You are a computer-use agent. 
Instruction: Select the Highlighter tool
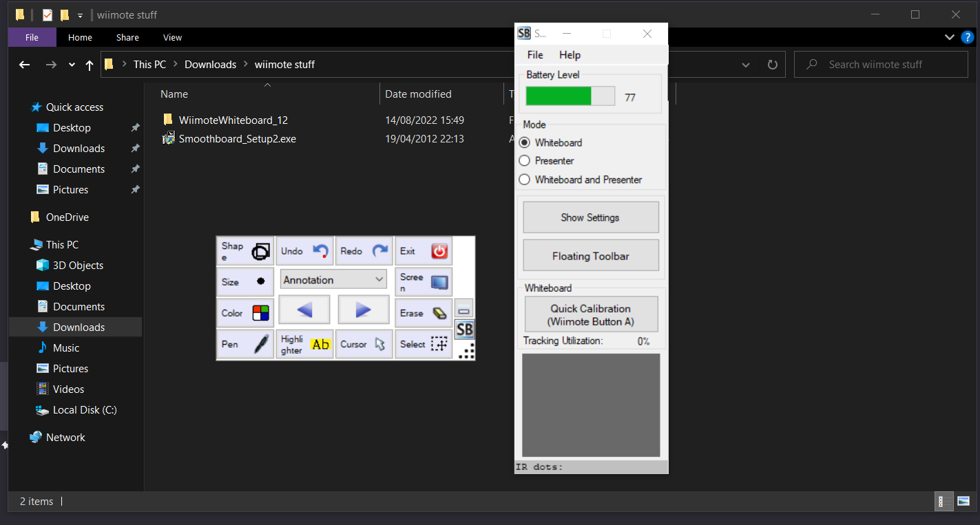pyautogui.click(x=304, y=344)
